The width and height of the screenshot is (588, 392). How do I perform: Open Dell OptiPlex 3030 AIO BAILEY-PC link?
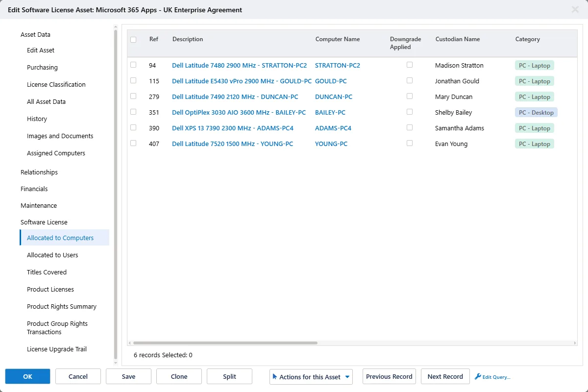pos(239,113)
